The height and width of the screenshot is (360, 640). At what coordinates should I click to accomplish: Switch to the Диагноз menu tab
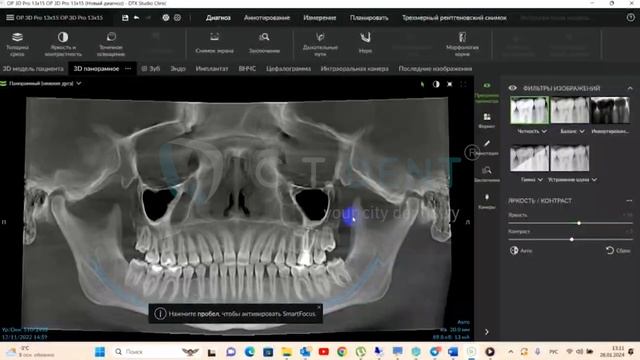[x=218, y=18]
